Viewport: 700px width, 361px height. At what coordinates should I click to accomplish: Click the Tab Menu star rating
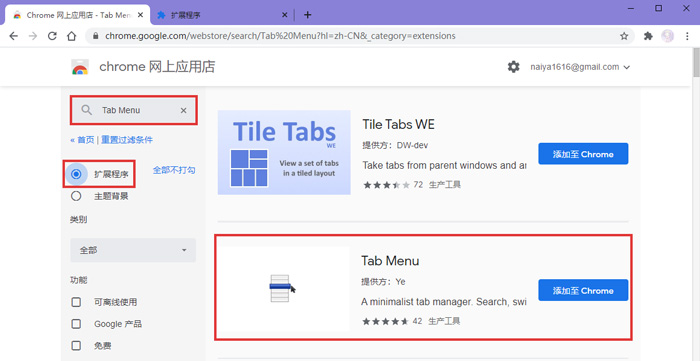[386, 321]
